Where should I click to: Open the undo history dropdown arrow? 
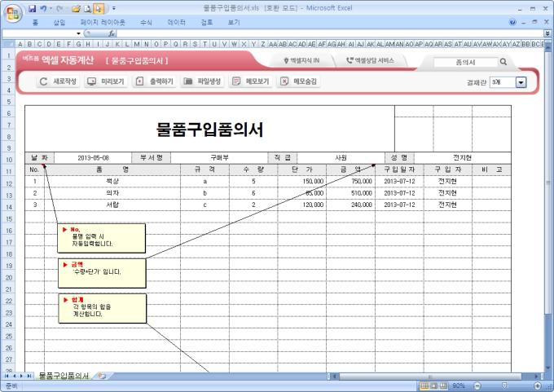pos(51,8)
